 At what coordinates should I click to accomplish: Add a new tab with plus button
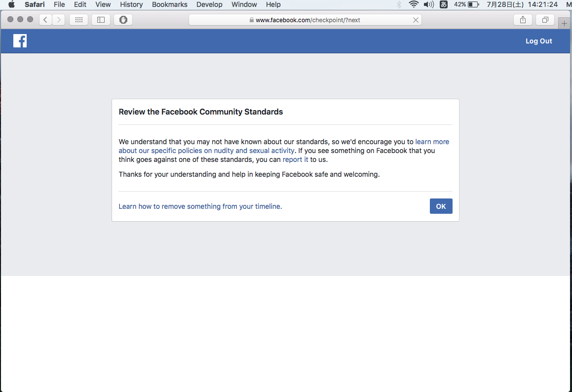564,23
